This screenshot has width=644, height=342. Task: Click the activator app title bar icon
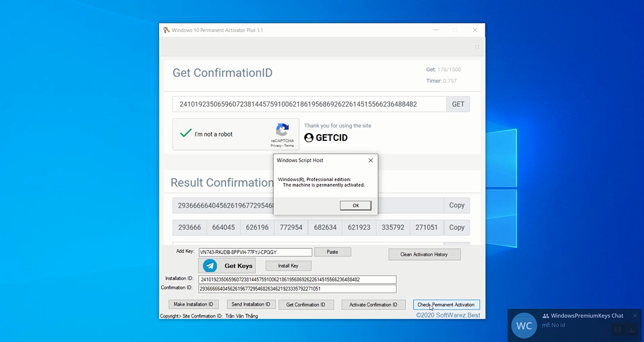pos(166,30)
